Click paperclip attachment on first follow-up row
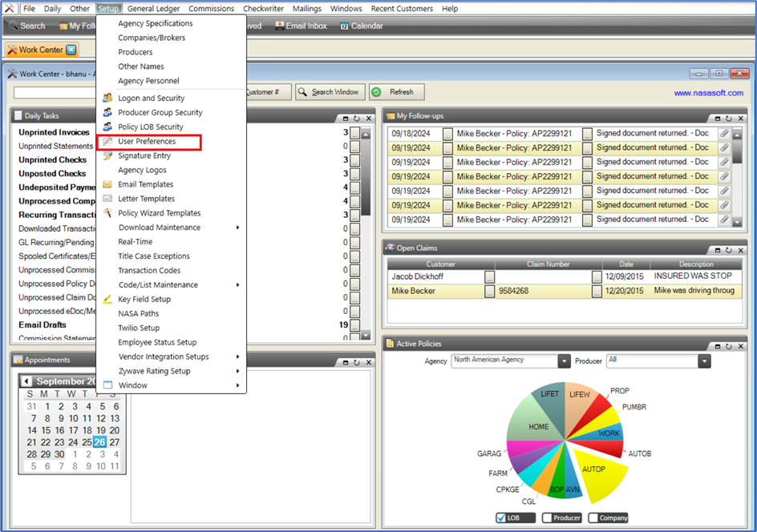757x532 pixels. 724,133
